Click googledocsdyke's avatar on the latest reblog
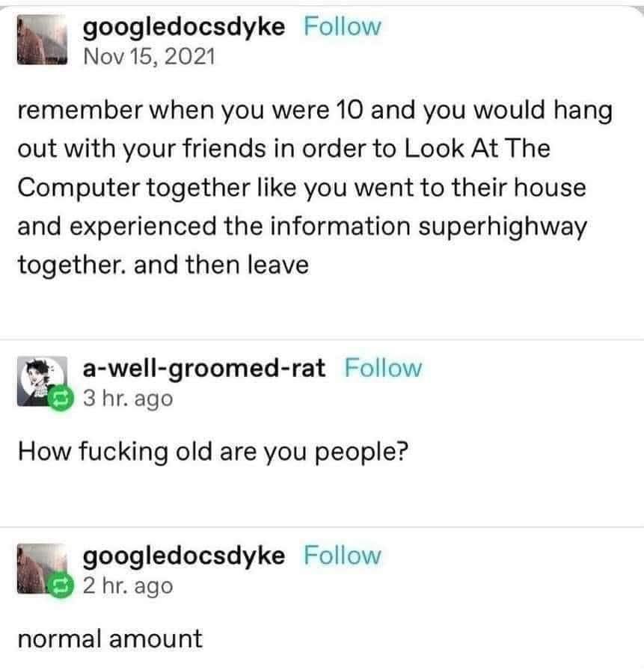This screenshot has height=670, width=644. (x=42, y=568)
